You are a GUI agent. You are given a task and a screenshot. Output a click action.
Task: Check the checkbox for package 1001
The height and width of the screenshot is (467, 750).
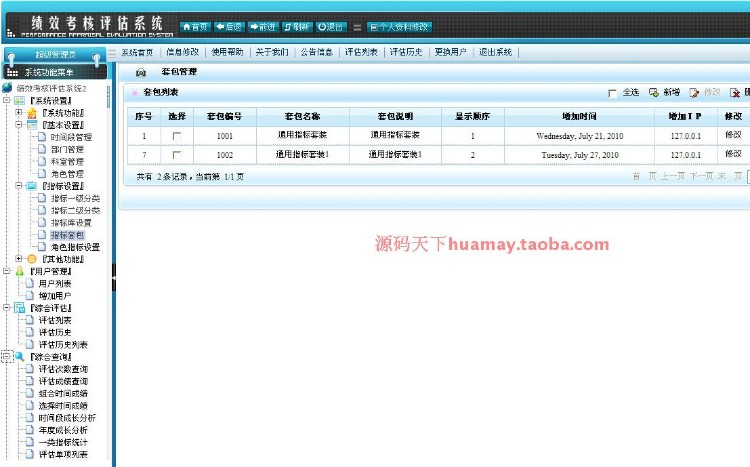pos(176,136)
